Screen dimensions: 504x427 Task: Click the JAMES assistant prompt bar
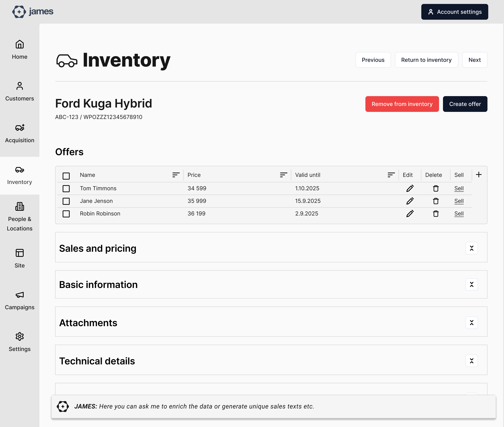coord(273,407)
